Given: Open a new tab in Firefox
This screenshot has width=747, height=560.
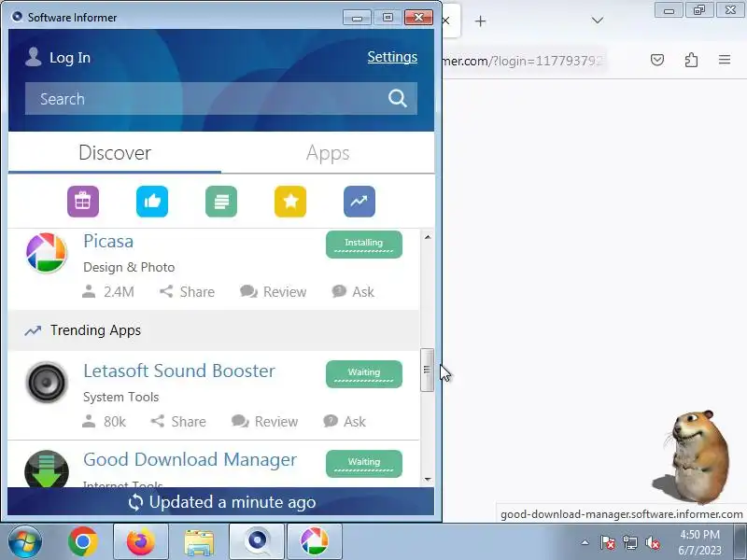Looking at the screenshot, I should 480,21.
